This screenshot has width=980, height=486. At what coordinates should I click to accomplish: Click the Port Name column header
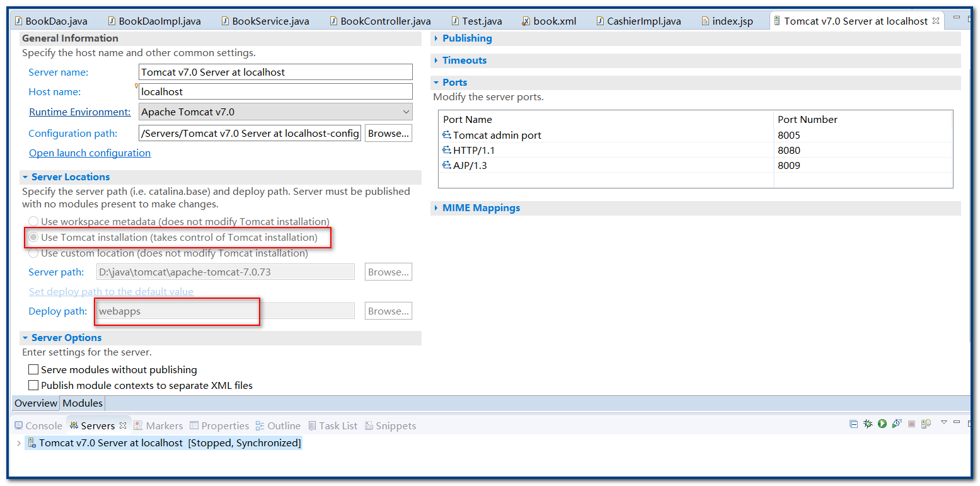(606, 119)
